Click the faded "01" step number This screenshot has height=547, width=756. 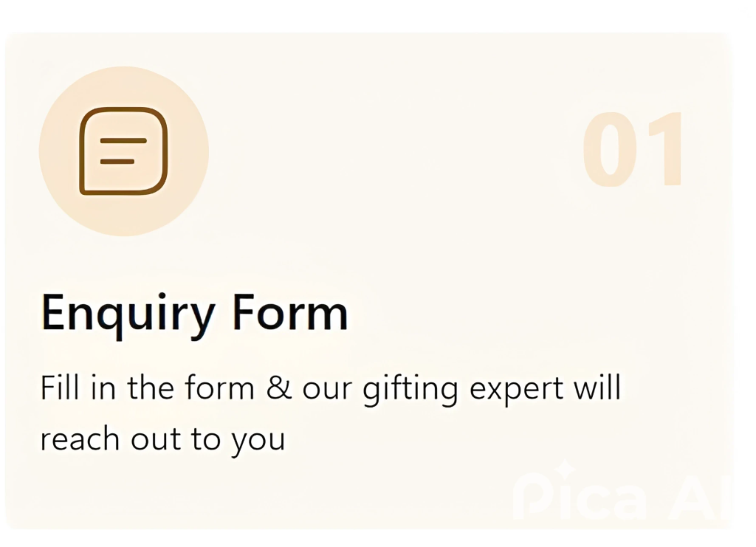pyautogui.click(x=633, y=151)
